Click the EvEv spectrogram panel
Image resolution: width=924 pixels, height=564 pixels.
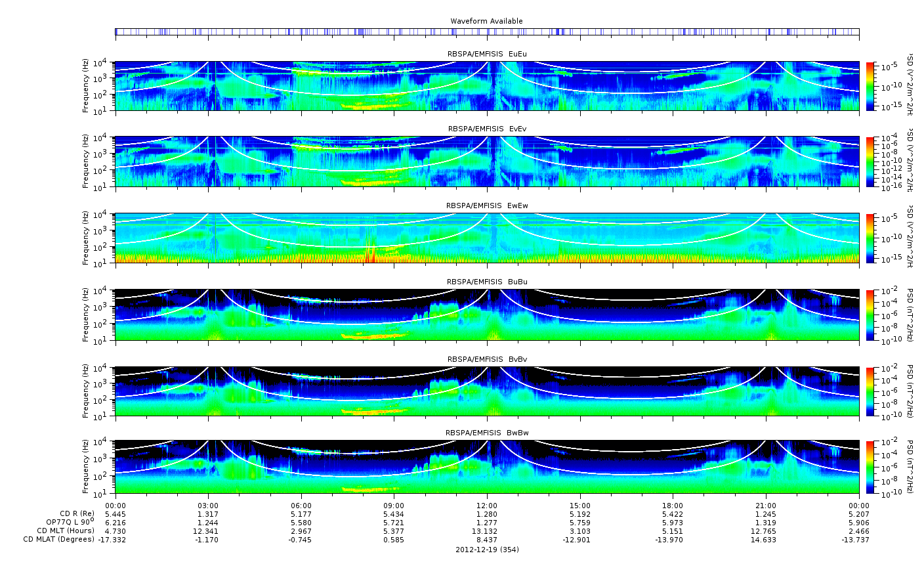coord(487,162)
